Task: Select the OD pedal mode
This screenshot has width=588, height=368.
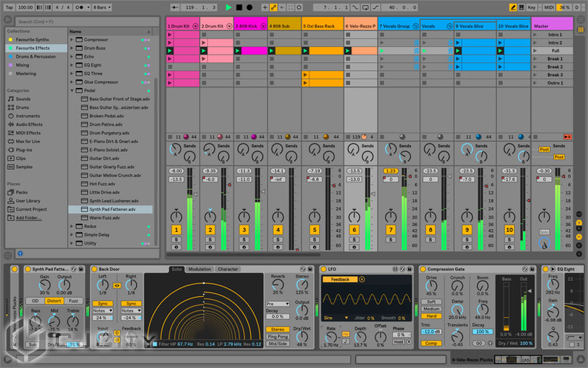Action: [35, 301]
